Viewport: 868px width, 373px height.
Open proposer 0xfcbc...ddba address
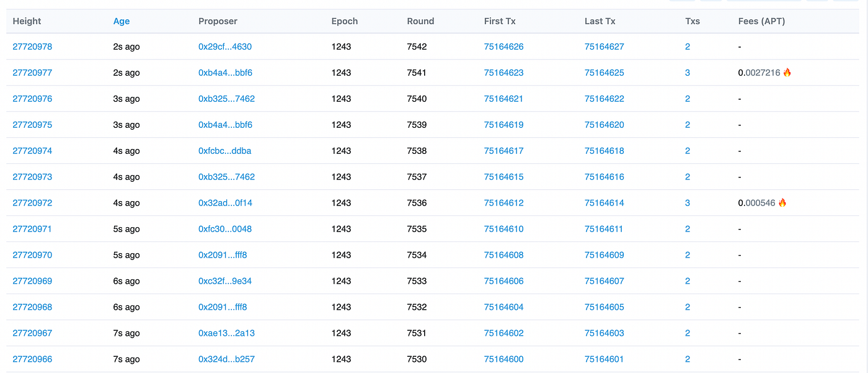[224, 151]
